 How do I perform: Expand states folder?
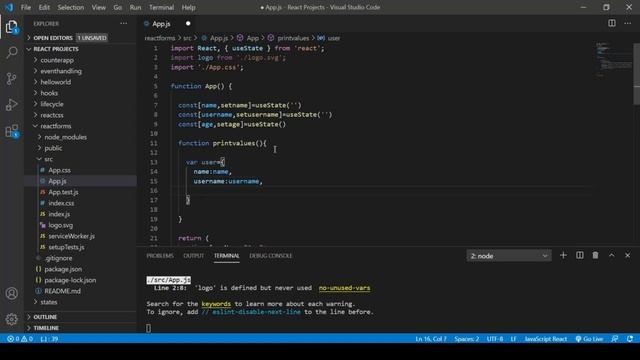80,302
